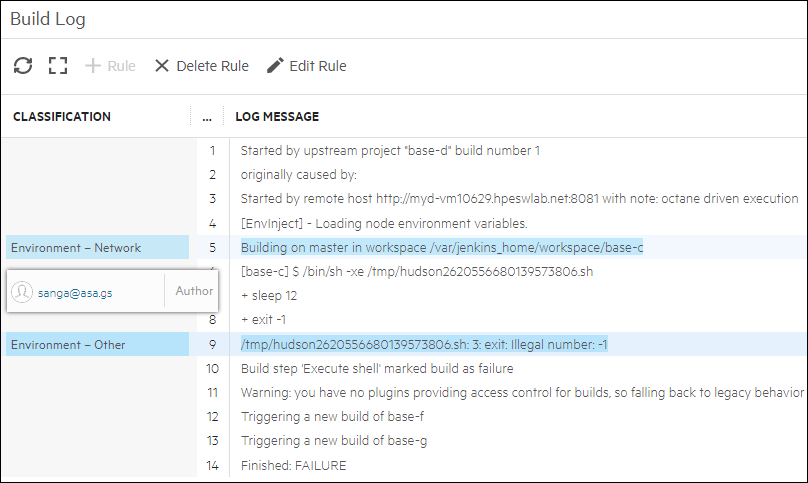The image size is (808, 483).
Task: Click the Edit Rule pencil button
Action: pyautogui.click(x=307, y=66)
